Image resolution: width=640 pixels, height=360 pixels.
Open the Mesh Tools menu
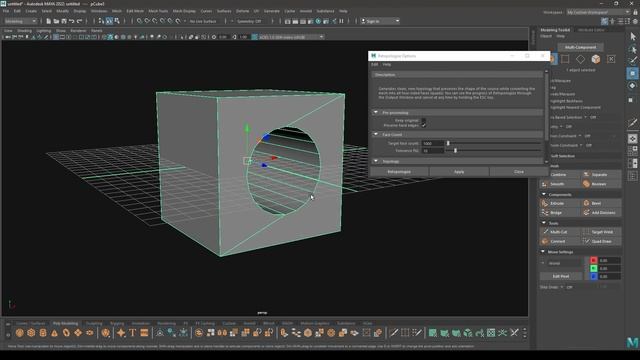coord(158,11)
